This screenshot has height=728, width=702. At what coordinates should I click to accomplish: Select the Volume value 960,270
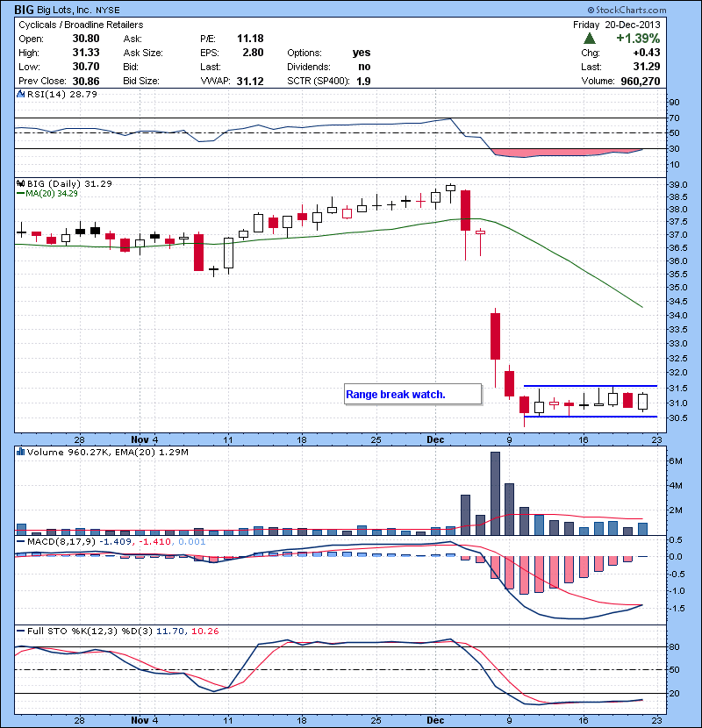coord(641,82)
